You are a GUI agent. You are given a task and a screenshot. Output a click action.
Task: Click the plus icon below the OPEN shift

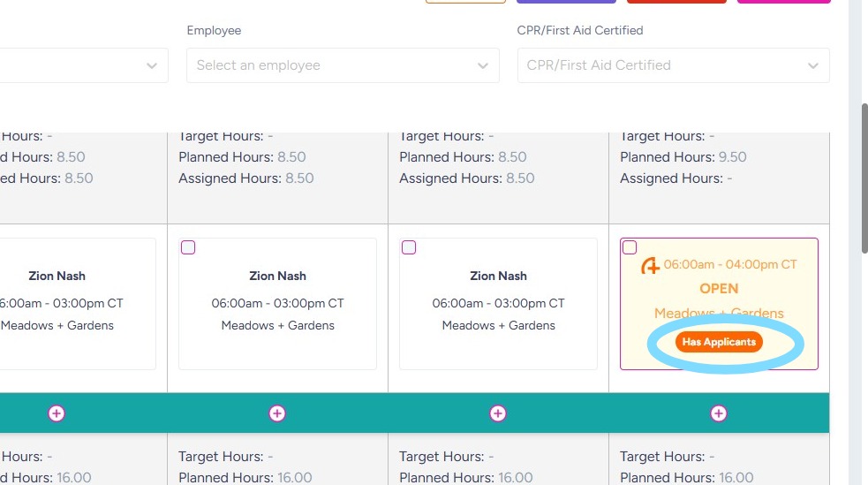pyautogui.click(x=719, y=413)
